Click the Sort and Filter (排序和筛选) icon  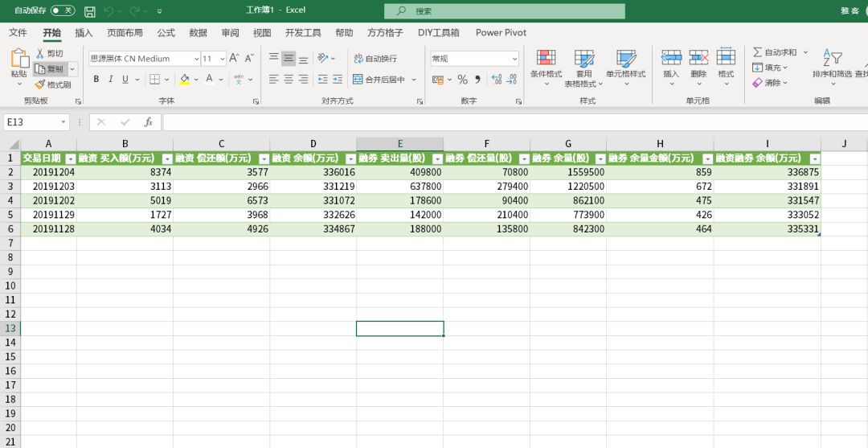click(832, 58)
